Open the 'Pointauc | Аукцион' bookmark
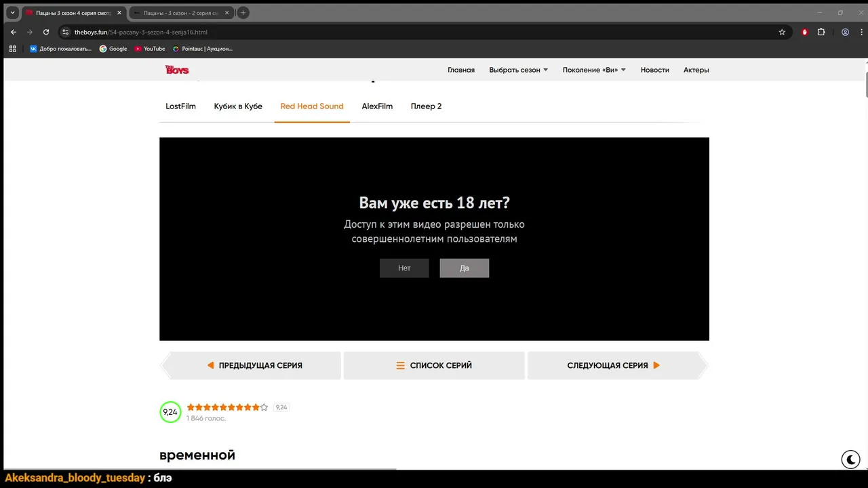This screenshot has height=488, width=868. pyautogui.click(x=203, y=49)
